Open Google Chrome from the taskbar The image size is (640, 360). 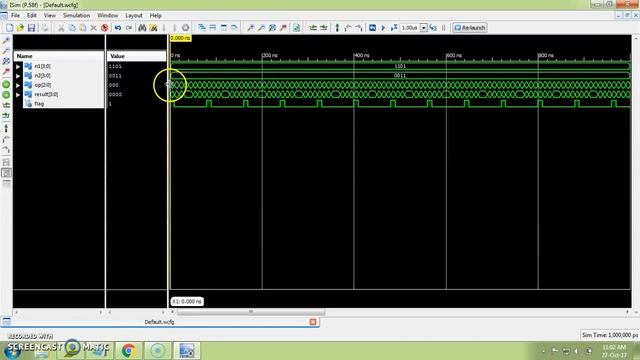[x=129, y=350]
